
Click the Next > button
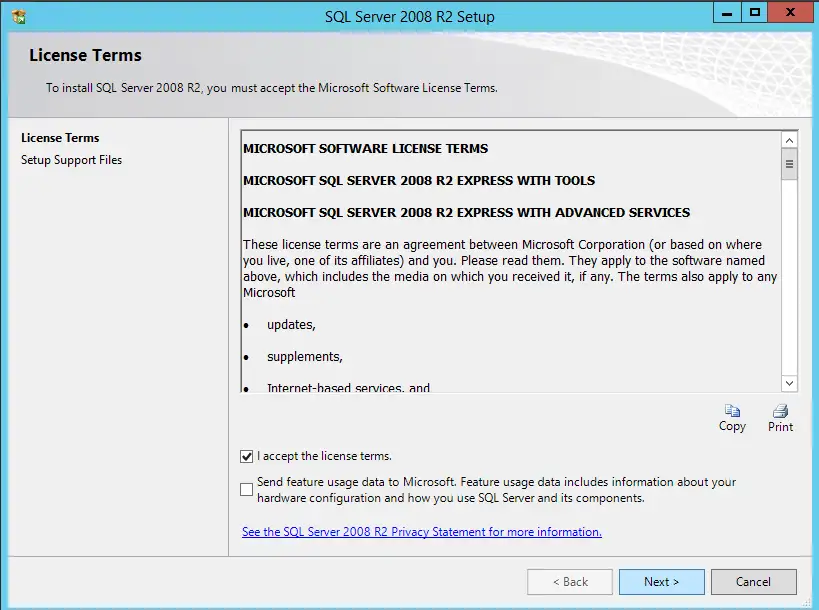click(x=661, y=582)
